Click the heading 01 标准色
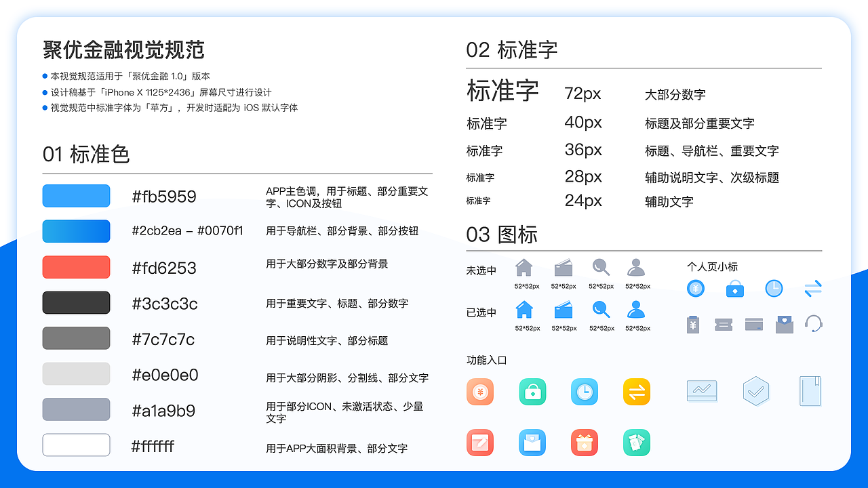 coord(86,155)
